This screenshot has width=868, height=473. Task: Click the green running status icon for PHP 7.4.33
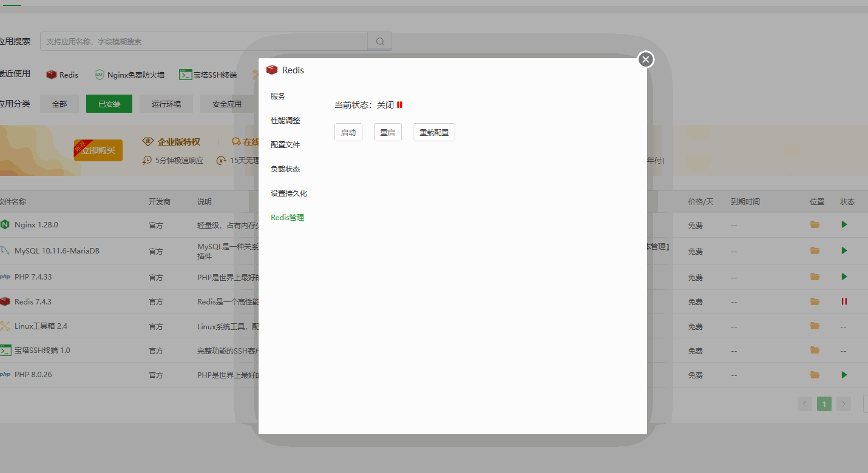pos(844,277)
